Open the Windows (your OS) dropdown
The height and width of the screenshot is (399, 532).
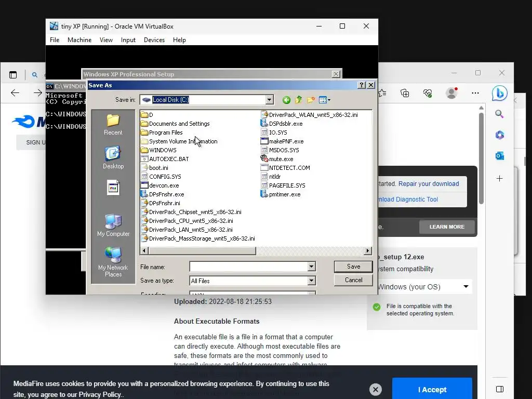click(x=424, y=287)
